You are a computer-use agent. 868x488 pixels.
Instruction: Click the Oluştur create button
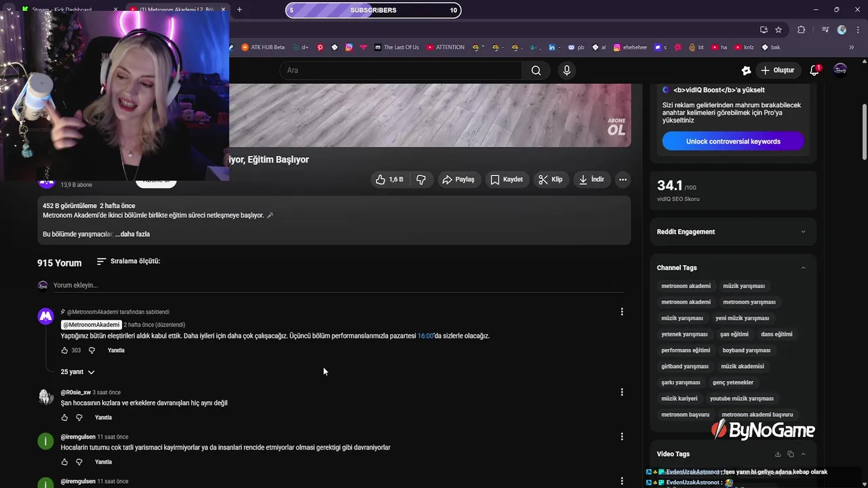[x=776, y=70]
